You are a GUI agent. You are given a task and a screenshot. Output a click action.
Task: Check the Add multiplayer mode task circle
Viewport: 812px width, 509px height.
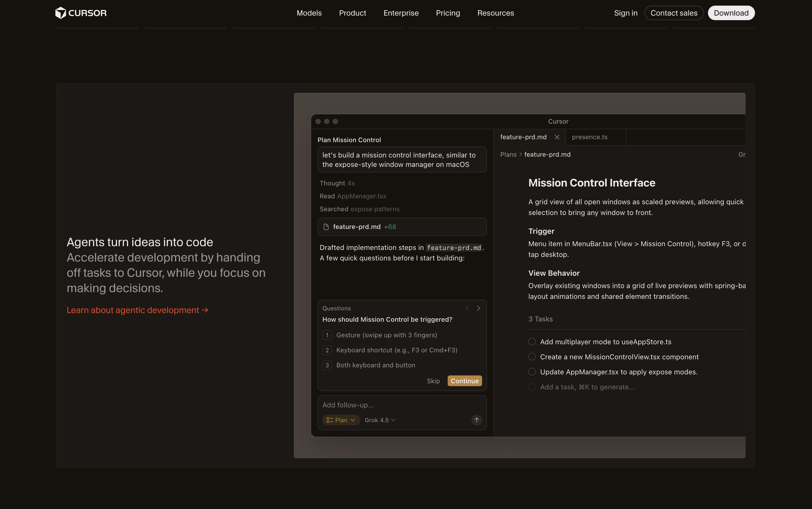532,342
